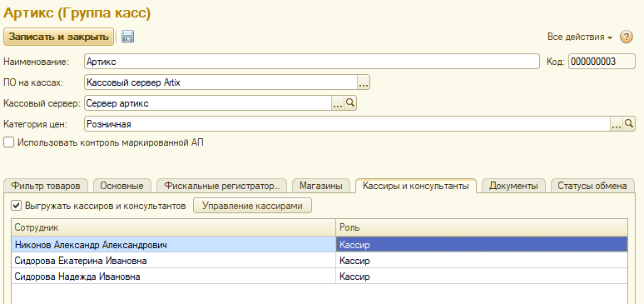Open the magnifier for Кассовый сервер field
644x304 pixels.
[x=350, y=103]
